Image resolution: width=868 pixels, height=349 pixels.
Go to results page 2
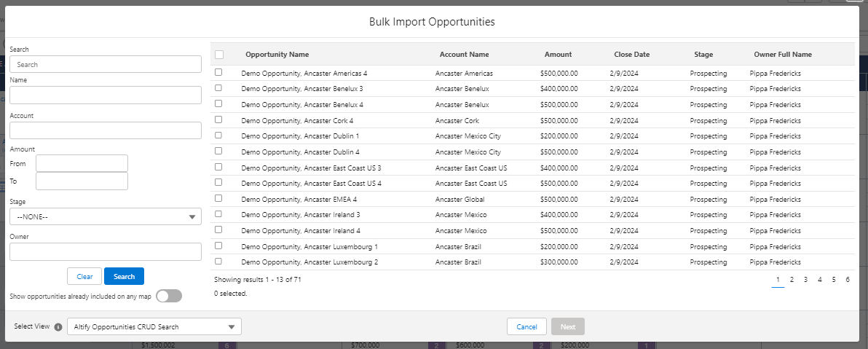[792, 280]
